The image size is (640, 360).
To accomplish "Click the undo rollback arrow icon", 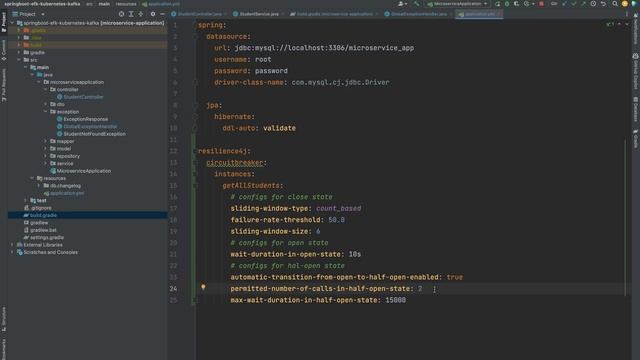I will click(x=603, y=4).
